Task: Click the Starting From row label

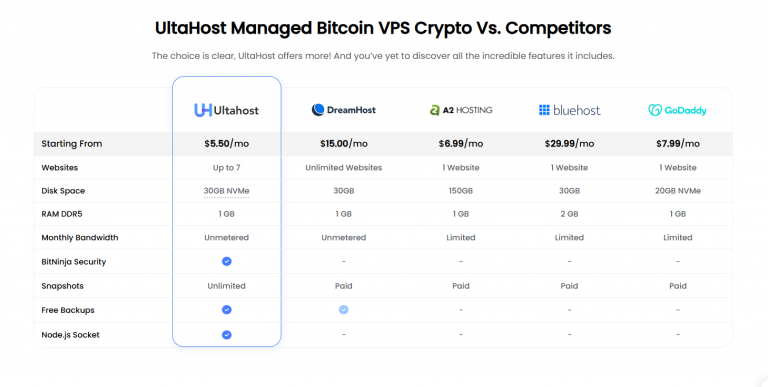Action: coord(72,144)
